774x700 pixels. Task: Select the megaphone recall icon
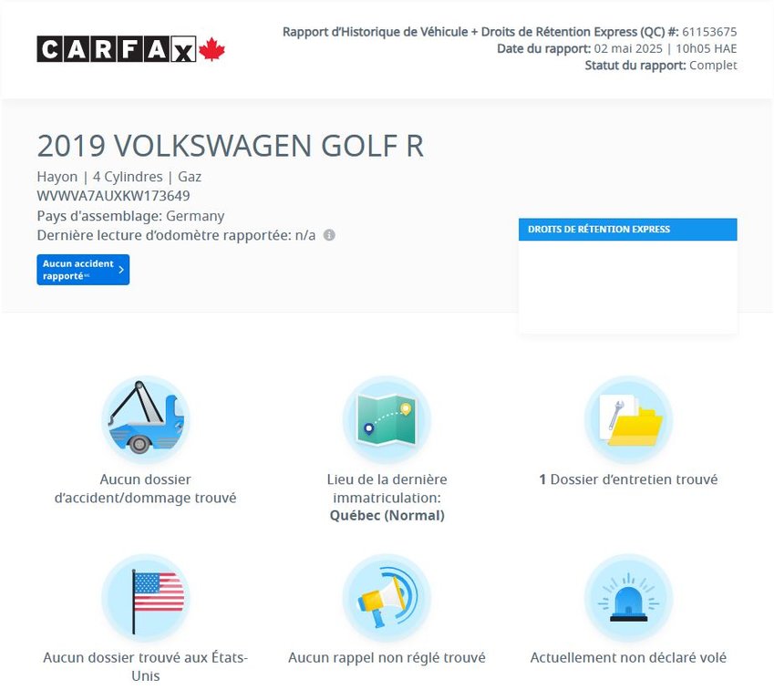point(387,598)
